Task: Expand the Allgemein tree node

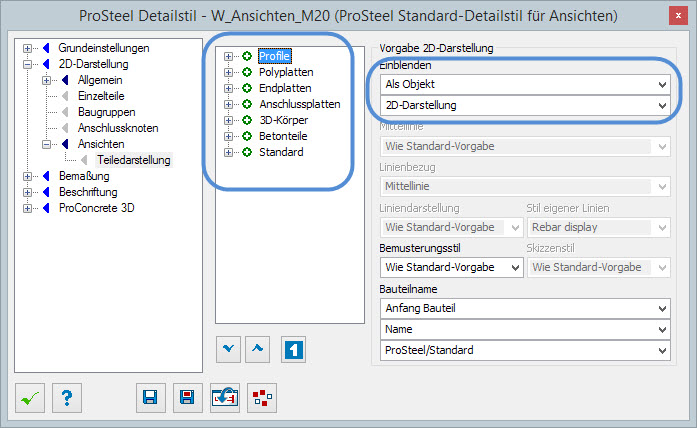Action: (x=46, y=80)
